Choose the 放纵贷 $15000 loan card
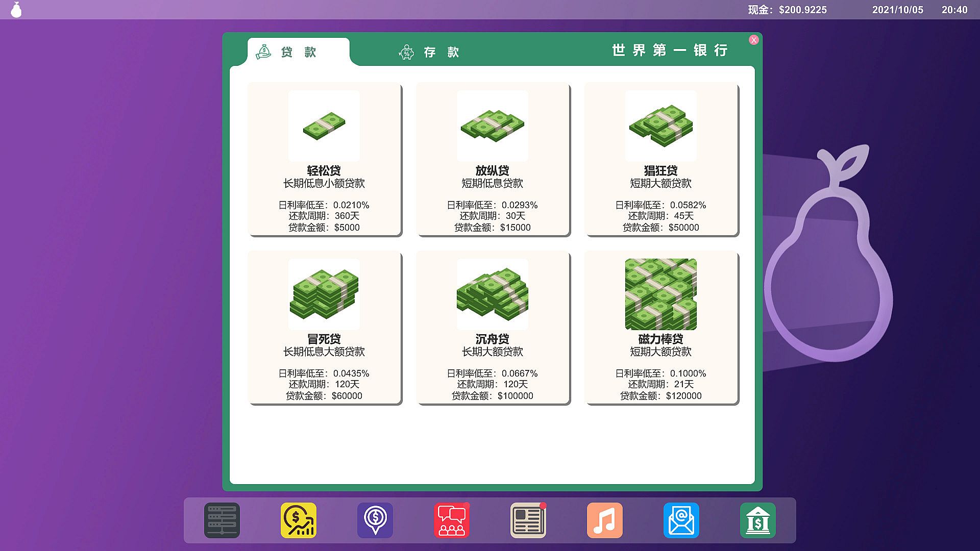 tap(493, 159)
